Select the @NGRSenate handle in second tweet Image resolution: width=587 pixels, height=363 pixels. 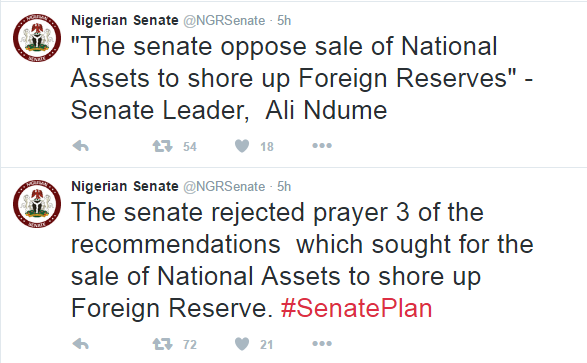(224, 187)
